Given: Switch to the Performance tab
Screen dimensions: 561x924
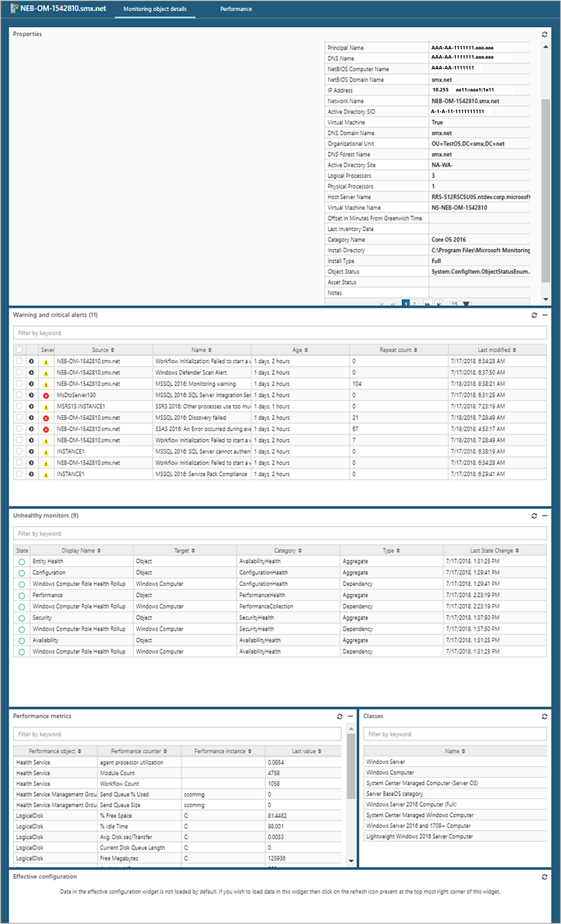Looking at the screenshot, I should coord(236,9).
